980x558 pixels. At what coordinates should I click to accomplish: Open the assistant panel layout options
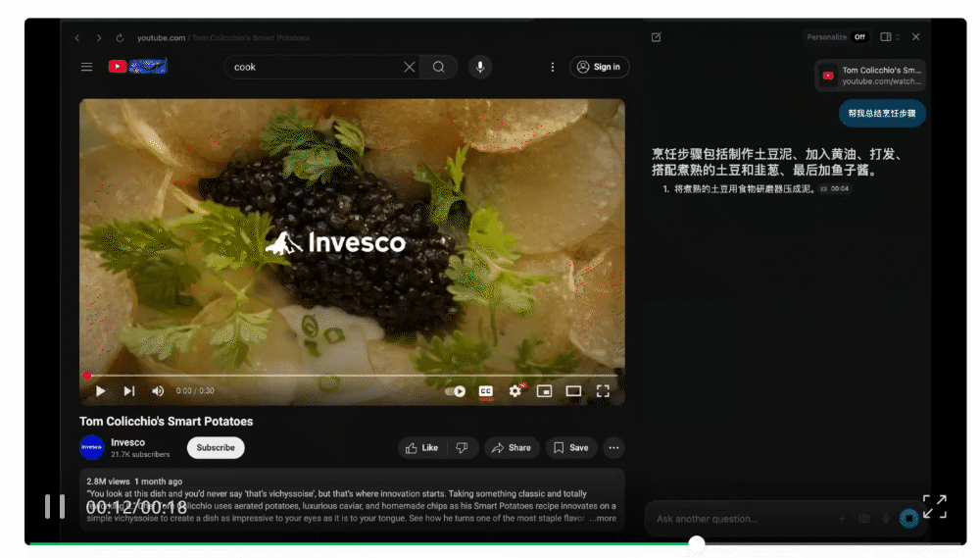(x=888, y=37)
